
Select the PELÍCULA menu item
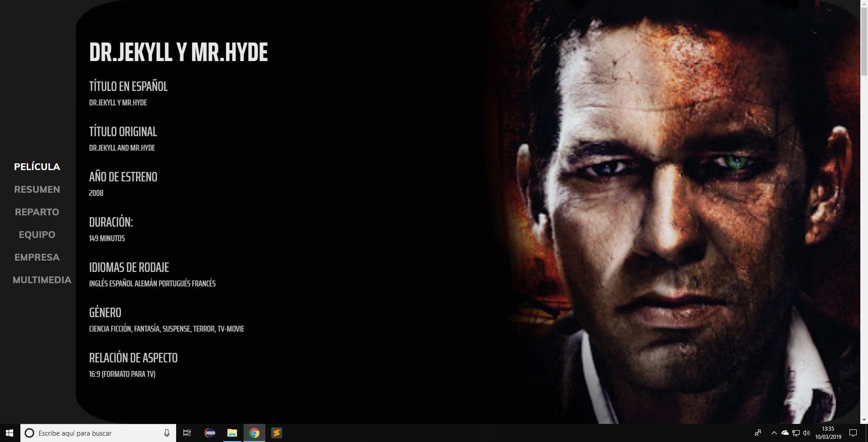37,167
